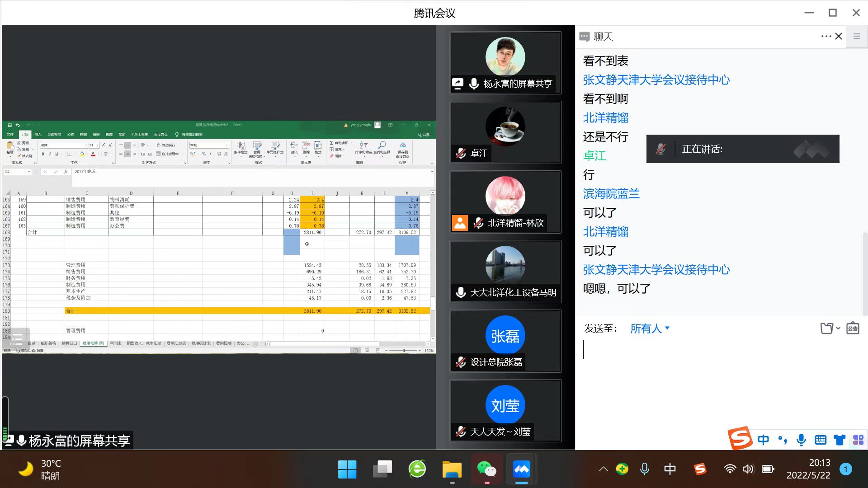Click the muted microphone icon beside 卓江

coord(461,154)
